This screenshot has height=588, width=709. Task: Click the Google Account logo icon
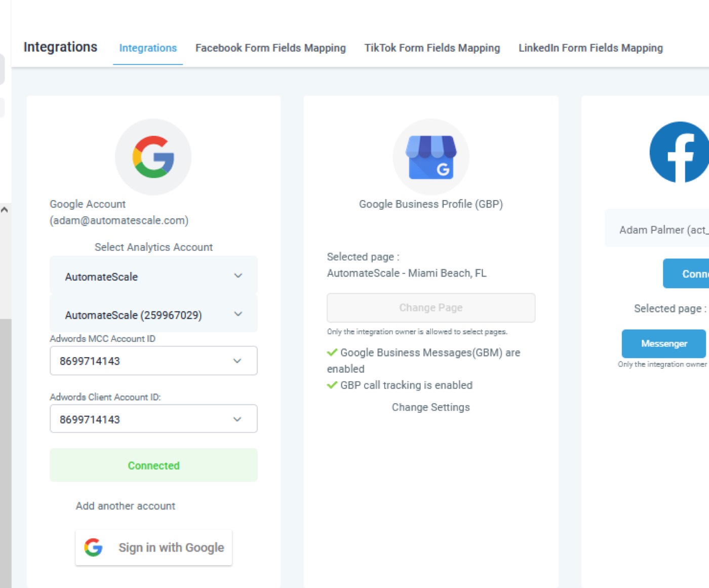[153, 157]
